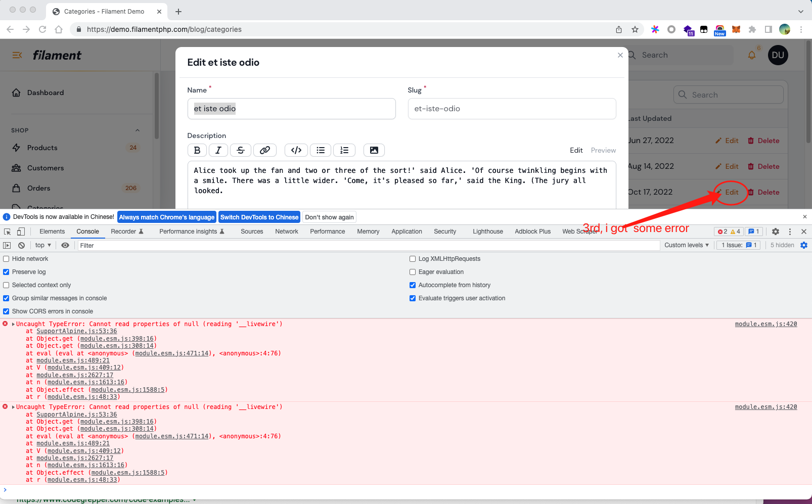Viewport: 812px width, 504px height.
Task: Check the Eager evaluation option
Action: tap(413, 271)
